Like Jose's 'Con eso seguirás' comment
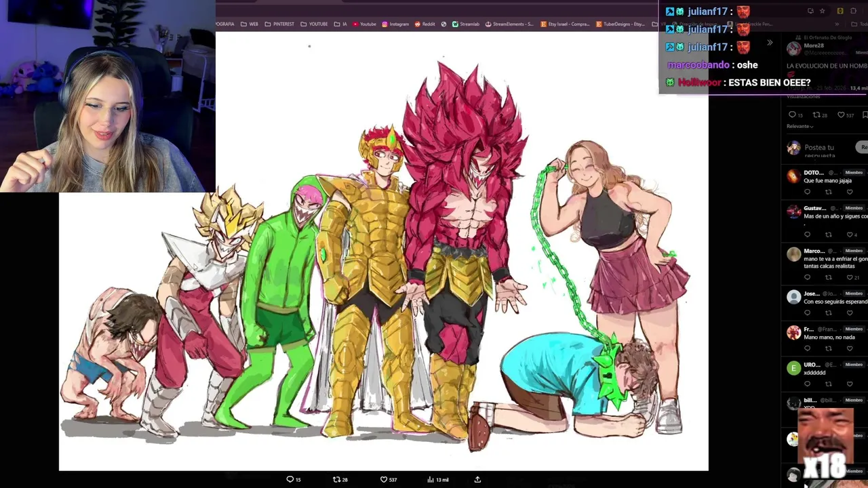868x488 pixels. (850, 312)
